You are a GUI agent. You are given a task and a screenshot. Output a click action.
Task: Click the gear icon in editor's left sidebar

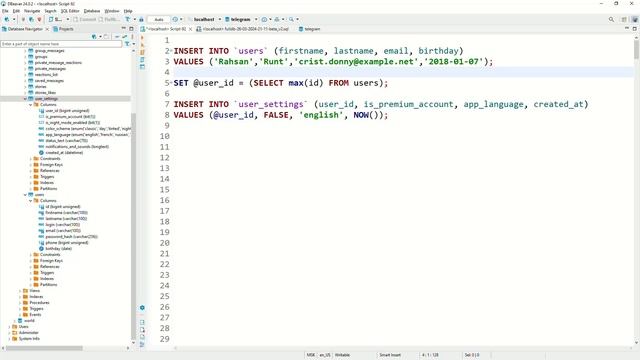click(142, 308)
